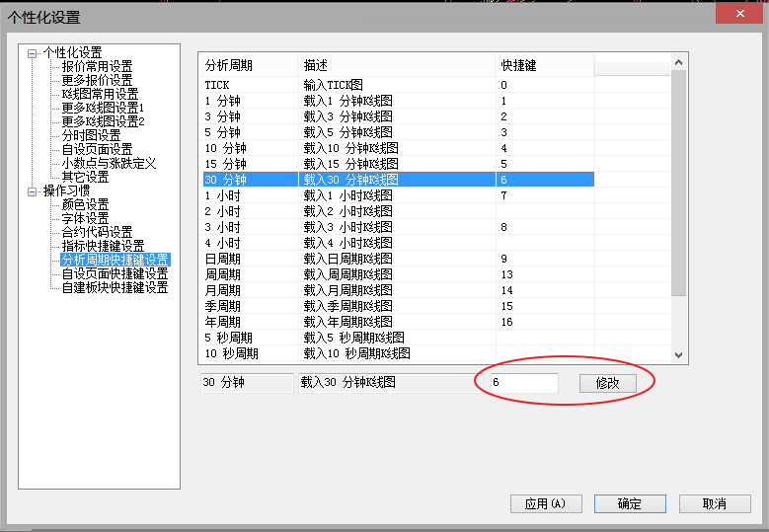Image resolution: width=769 pixels, height=532 pixels.
Task: Collapse the 个性化设置 tree node
Action: pyautogui.click(x=32, y=53)
